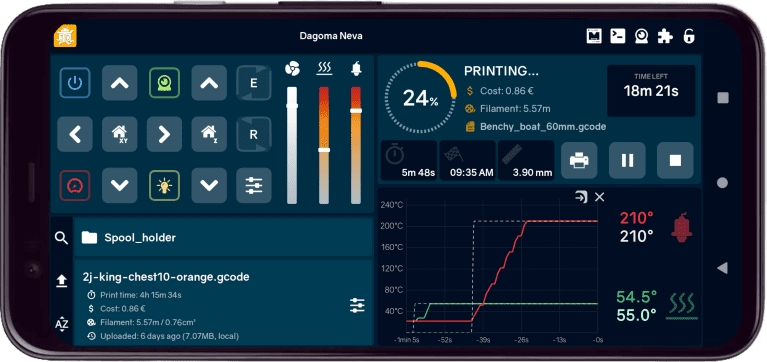Image resolution: width=767 pixels, height=362 pixels.
Task: Toggle the light bulb button
Action: (164, 185)
